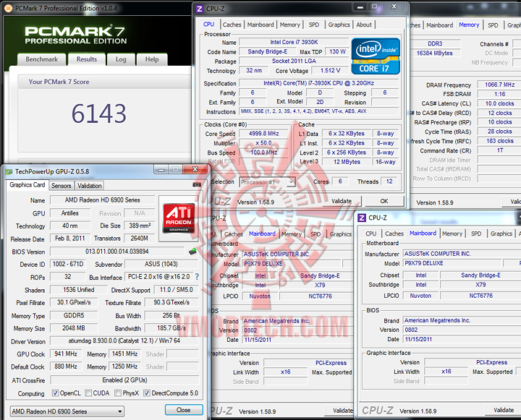Screen dimensions: 521x420
Task: Switch to the Results tab in PCMark 7
Action: click(87, 59)
